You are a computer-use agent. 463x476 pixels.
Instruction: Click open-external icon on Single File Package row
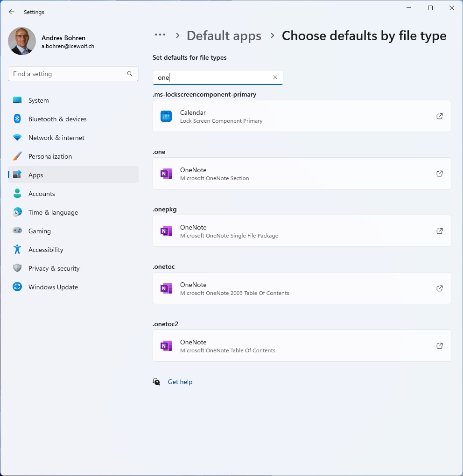click(x=439, y=231)
